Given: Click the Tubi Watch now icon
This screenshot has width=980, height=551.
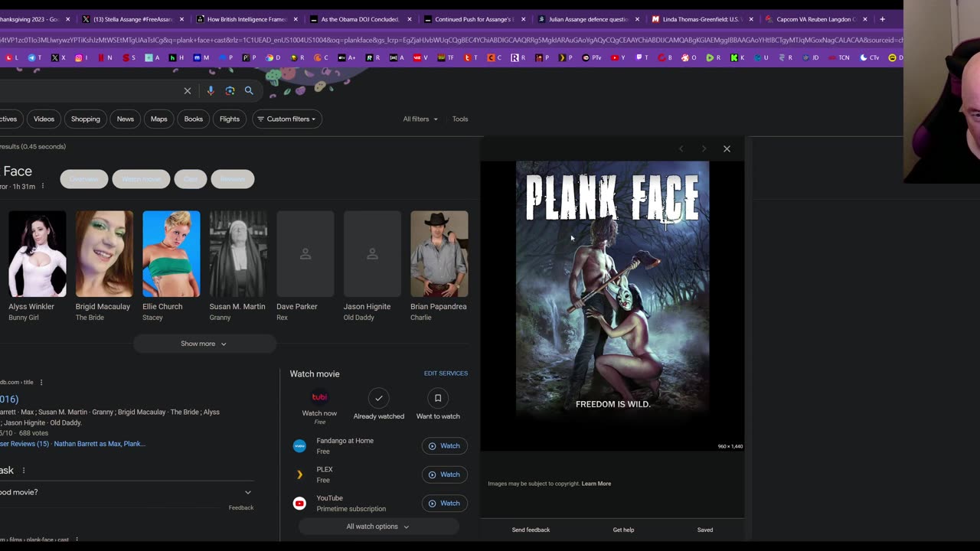Looking at the screenshot, I should pos(319,397).
